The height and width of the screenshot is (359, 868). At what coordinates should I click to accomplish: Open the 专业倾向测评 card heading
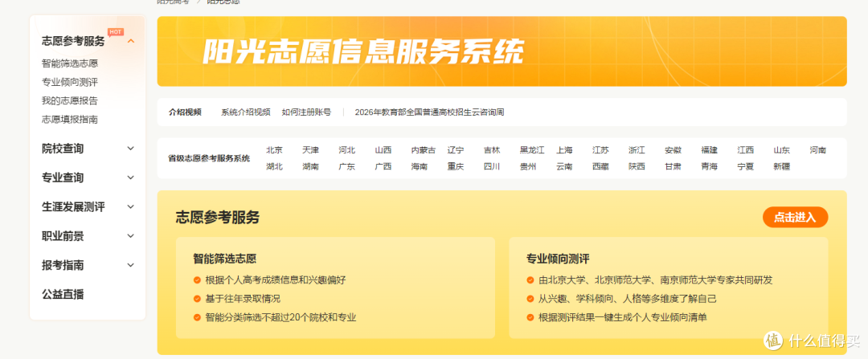point(558,259)
